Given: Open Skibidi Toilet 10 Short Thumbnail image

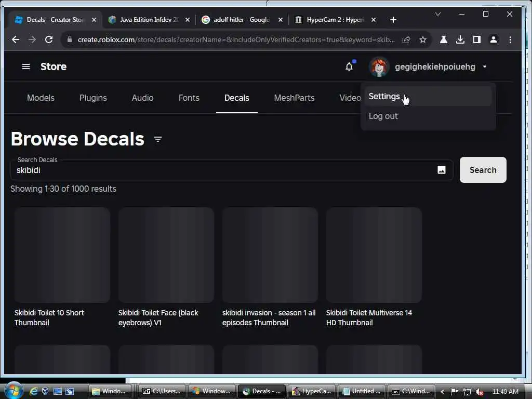Looking at the screenshot, I should (62, 255).
